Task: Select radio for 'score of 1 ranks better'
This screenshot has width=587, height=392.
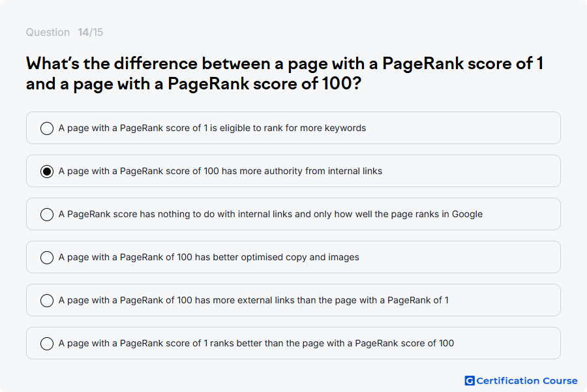Action: (47, 343)
